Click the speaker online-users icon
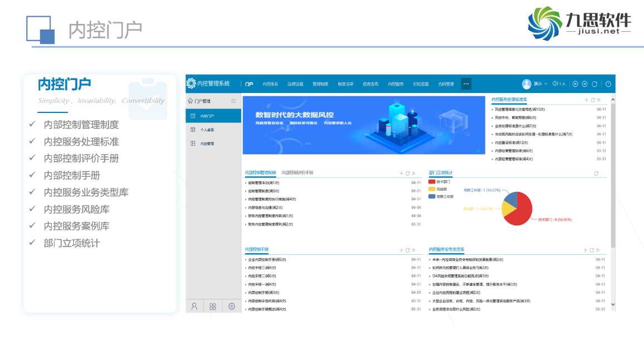This screenshot has height=360, width=644. click(555, 84)
